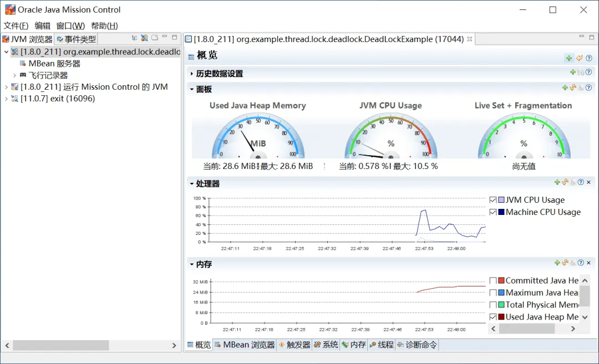Click the green plus icon in 概览 header

point(569,58)
